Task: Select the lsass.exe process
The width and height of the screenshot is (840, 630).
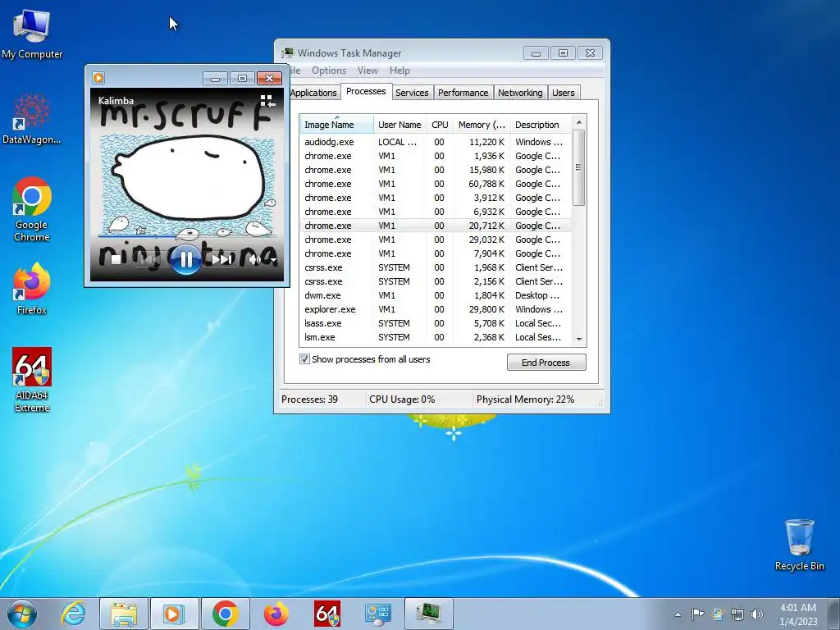Action: click(x=436, y=323)
